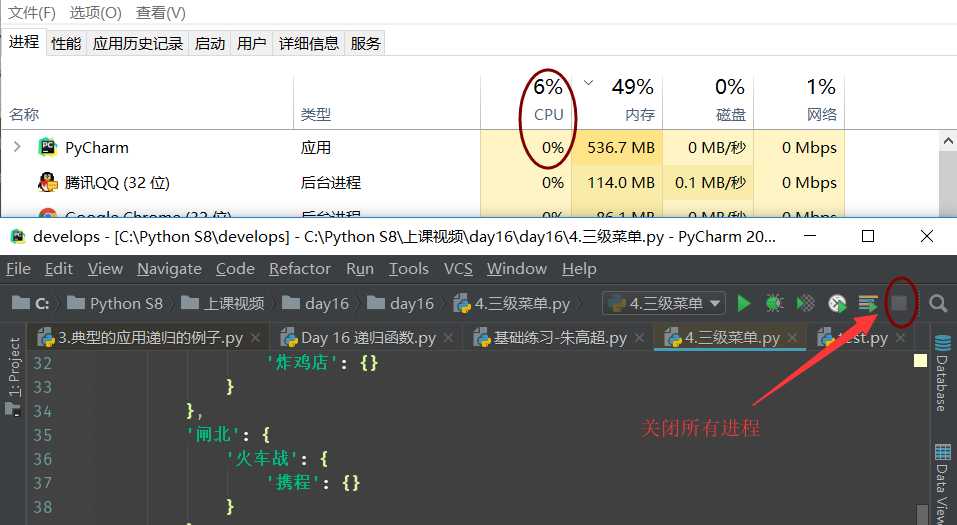Open the Data View tool window
This screenshot has width=957, height=525.
pyautogui.click(x=942, y=482)
